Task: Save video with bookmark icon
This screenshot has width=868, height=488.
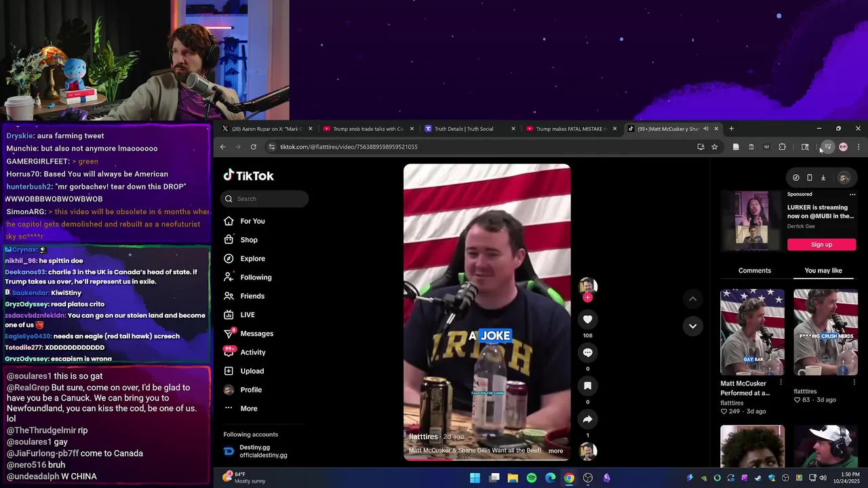Action: 587,386
